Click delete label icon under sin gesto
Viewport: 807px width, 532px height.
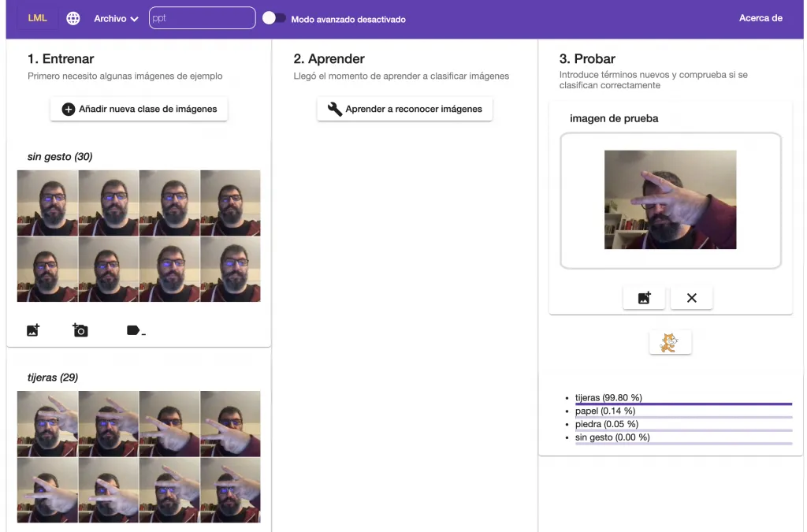pyautogui.click(x=135, y=330)
